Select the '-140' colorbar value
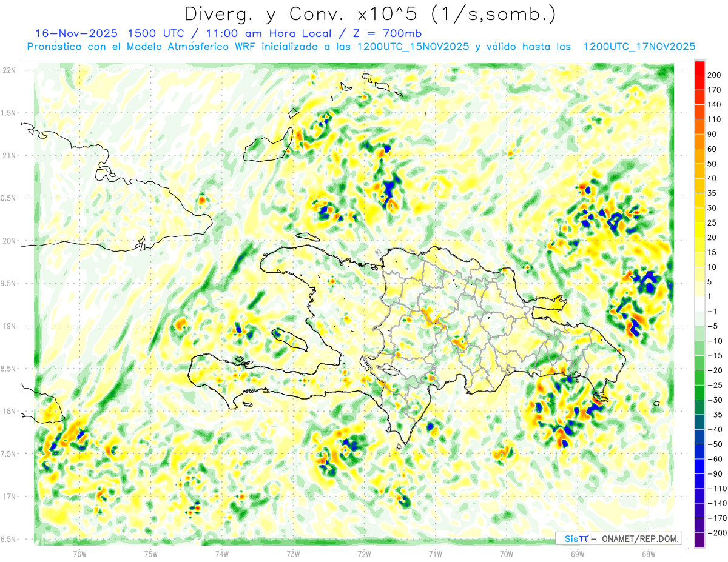The width and height of the screenshot is (728, 562). pos(716,503)
